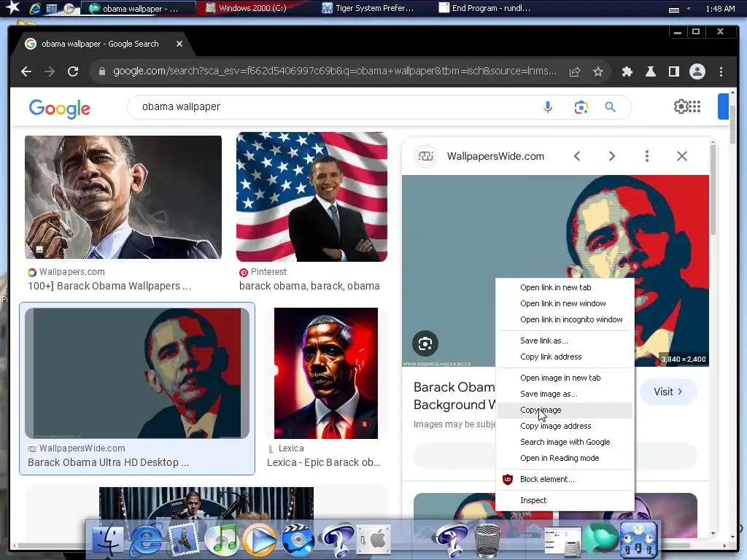747x560 pixels.
Task: Open the Chrome profile avatar
Action: pos(697,71)
